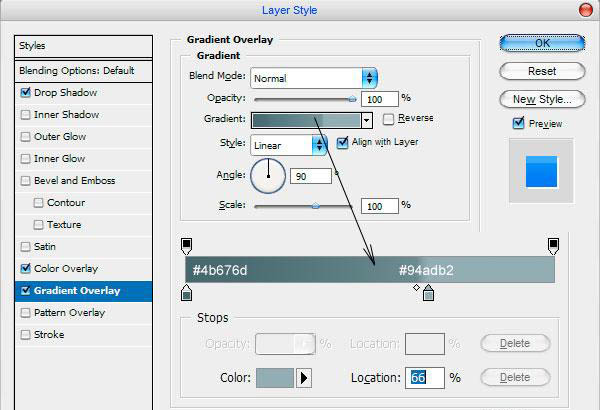Click the Scale percent field
600x410 pixels.
tap(380, 206)
